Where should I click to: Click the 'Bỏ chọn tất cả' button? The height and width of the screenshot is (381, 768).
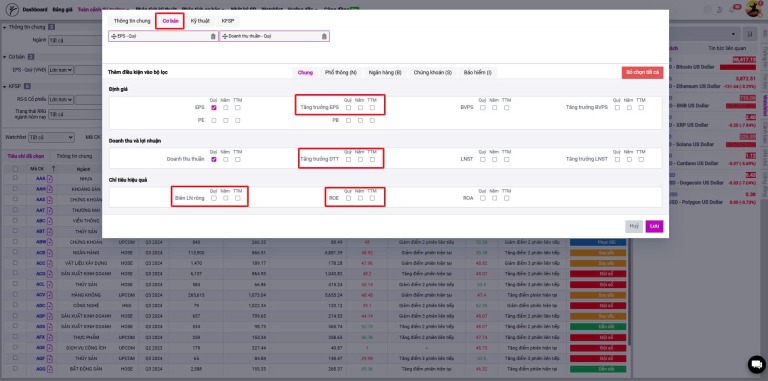point(642,72)
